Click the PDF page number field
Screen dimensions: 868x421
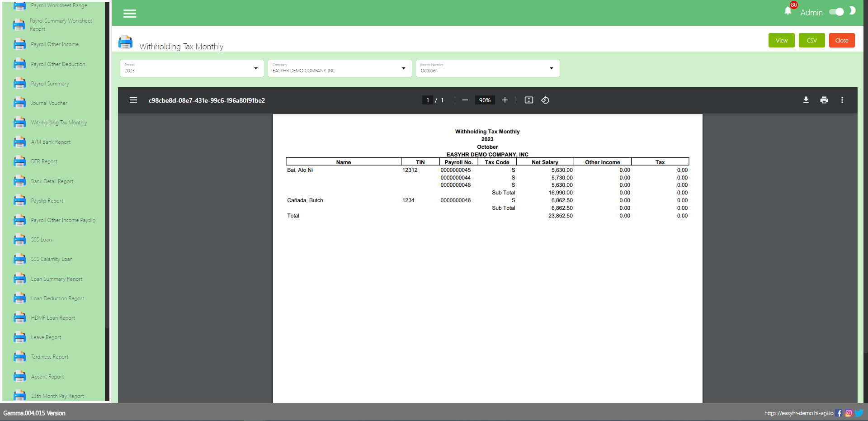[427, 100]
